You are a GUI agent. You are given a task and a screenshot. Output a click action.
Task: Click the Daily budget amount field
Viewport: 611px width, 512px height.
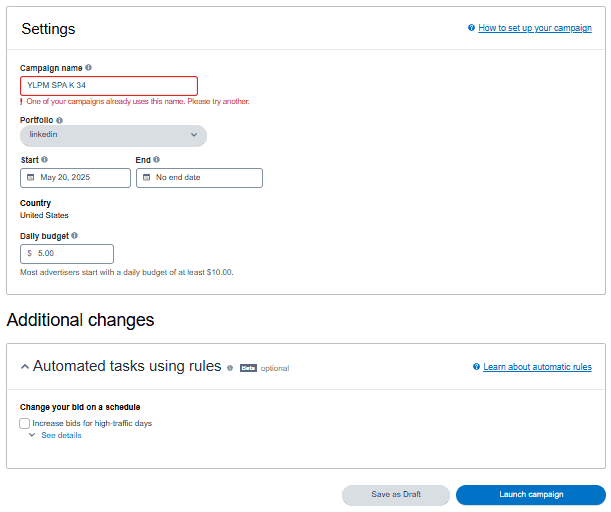pyautogui.click(x=67, y=254)
